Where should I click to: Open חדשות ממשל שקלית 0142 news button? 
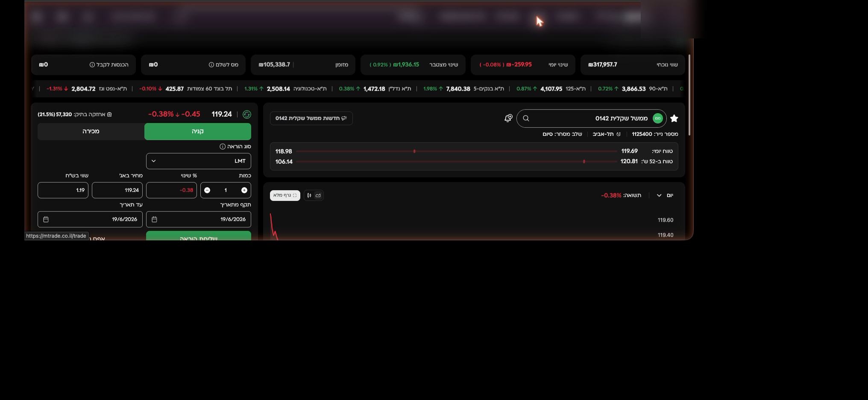point(311,118)
